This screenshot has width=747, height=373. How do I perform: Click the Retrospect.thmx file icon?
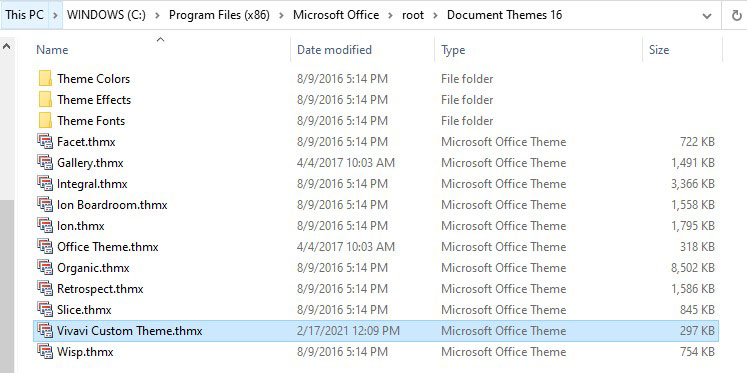point(45,288)
